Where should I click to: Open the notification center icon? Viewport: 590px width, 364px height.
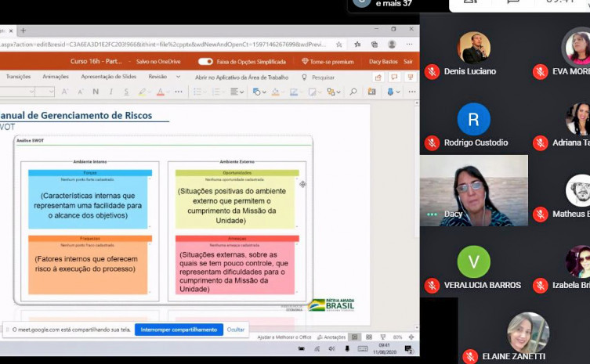[x=409, y=349]
